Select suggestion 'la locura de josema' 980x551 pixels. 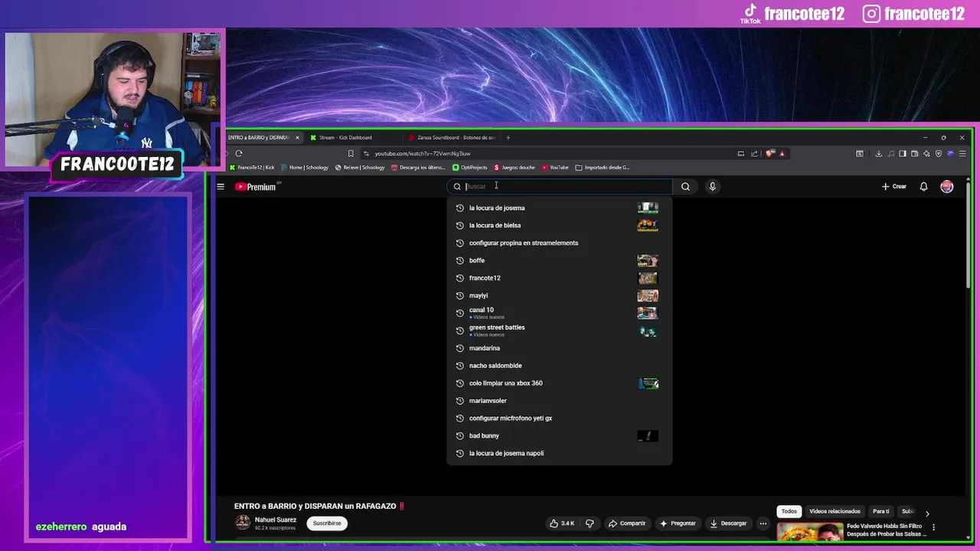560,208
